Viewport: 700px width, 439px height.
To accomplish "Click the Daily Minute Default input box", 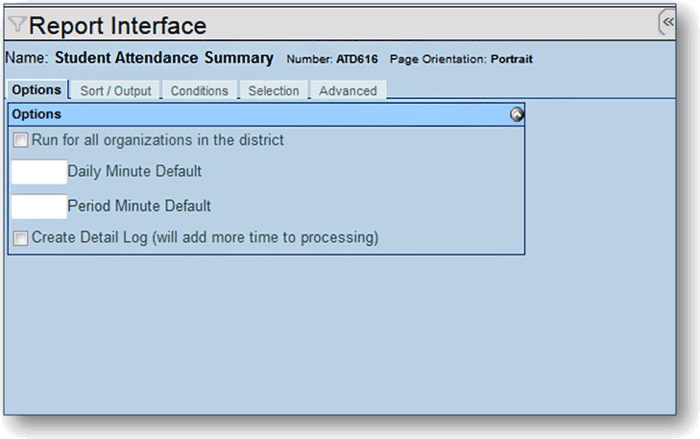I will click(x=38, y=172).
